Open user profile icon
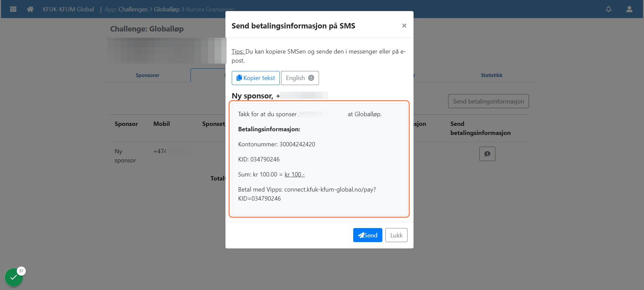Image resolution: width=644 pixels, height=290 pixels. [629, 9]
